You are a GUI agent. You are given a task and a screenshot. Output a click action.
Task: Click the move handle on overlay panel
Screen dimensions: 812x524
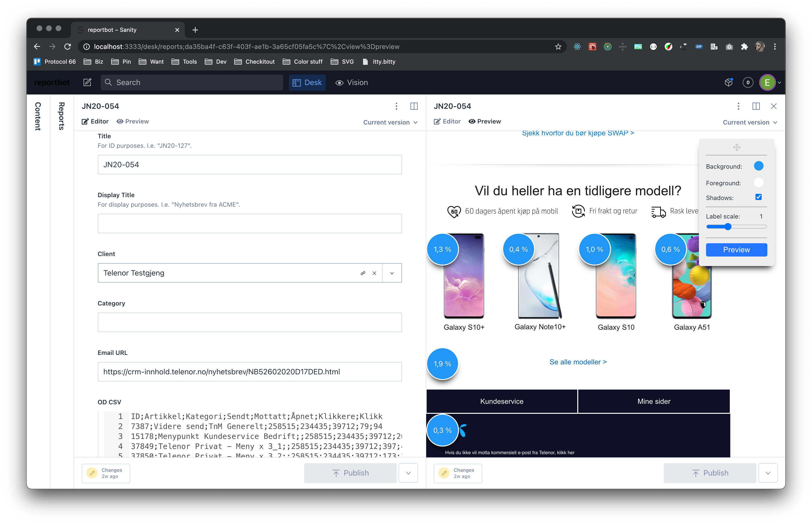tap(737, 147)
